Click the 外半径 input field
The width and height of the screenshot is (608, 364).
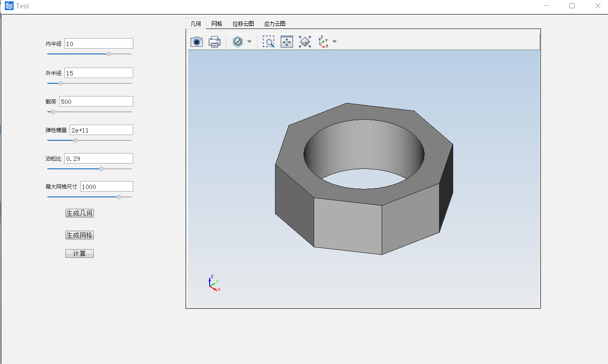click(99, 73)
